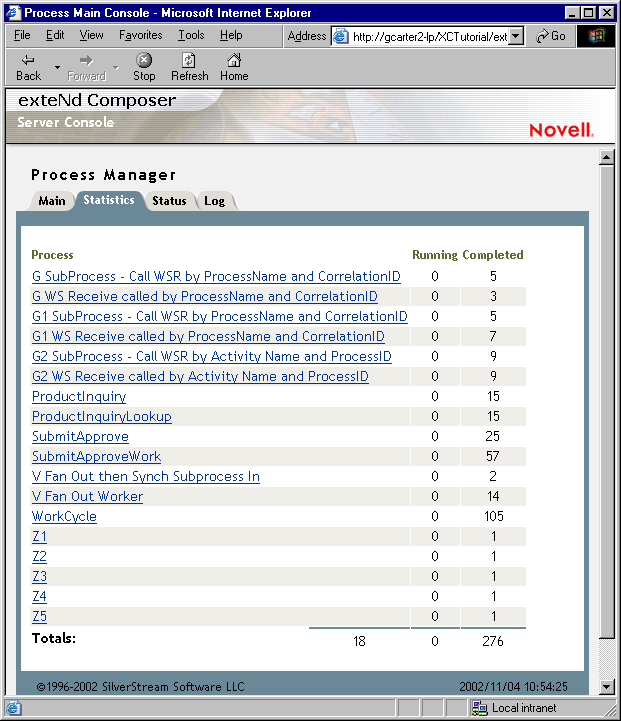This screenshot has width=621, height=721.
Task: Click the Home icon in the toolbar
Action: [x=234, y=60]
